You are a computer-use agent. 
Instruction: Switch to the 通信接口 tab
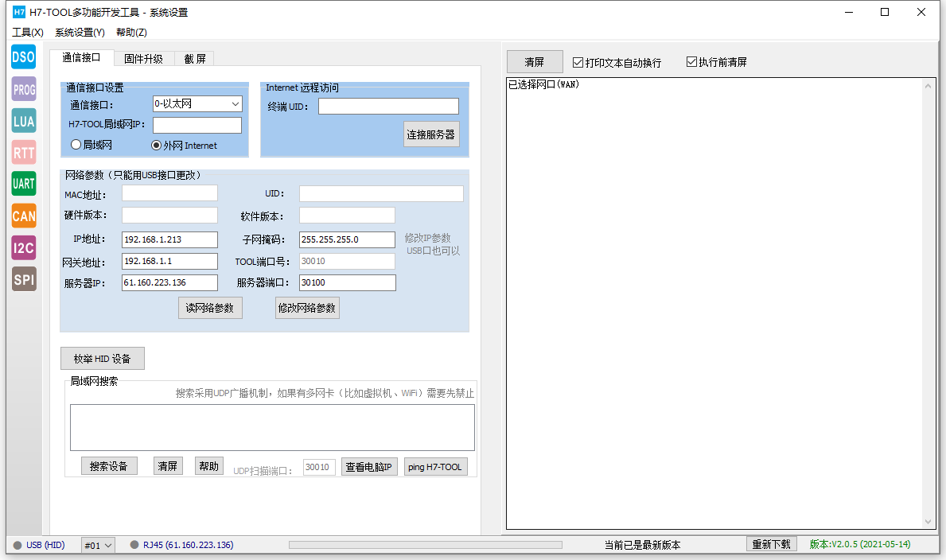(81, 57)
